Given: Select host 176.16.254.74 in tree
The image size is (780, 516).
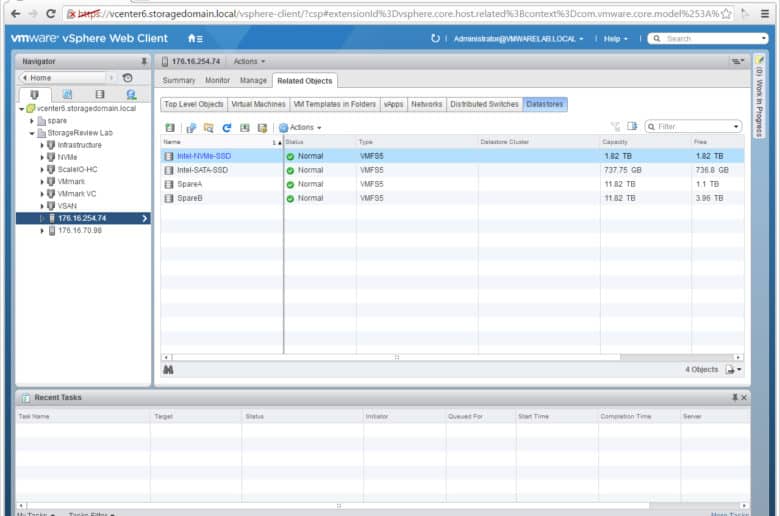Looking at the screenshot, I should (82, 218).
